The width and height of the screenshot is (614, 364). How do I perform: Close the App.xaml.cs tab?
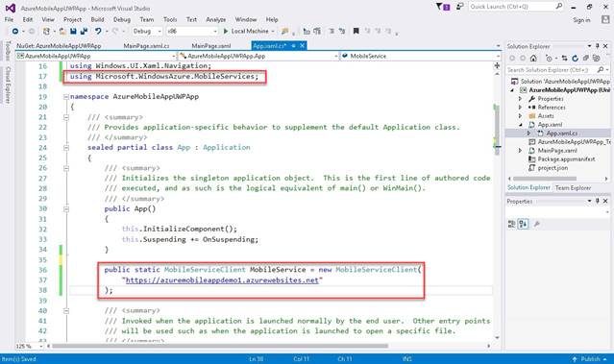[x=303, y=46]
